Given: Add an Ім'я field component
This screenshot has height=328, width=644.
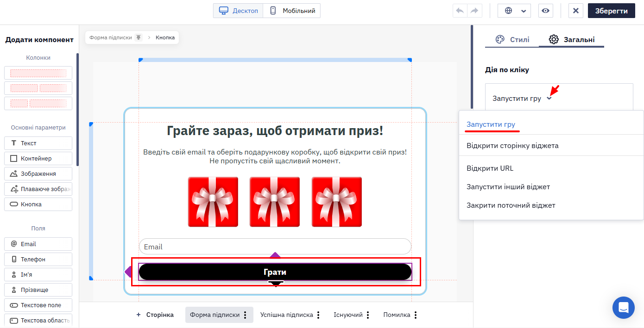Looking at the screenshot, I should pyautogui.click(x=38, y=274).
